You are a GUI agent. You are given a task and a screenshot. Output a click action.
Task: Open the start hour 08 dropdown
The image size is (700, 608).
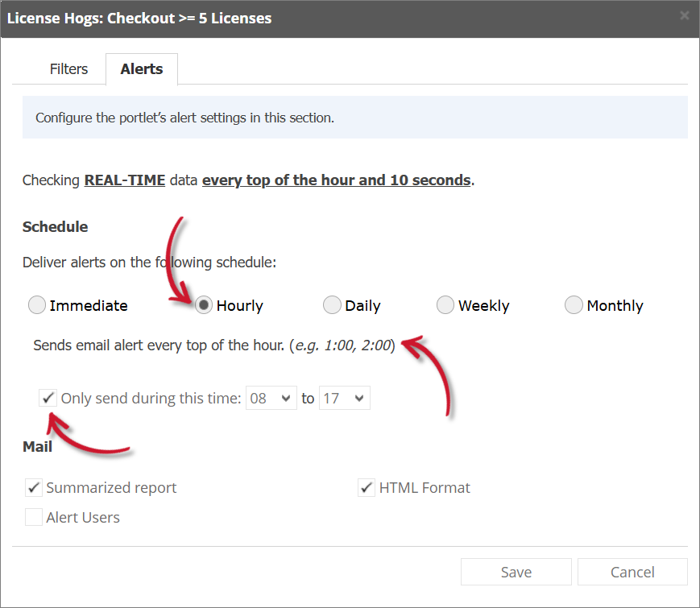271,398
